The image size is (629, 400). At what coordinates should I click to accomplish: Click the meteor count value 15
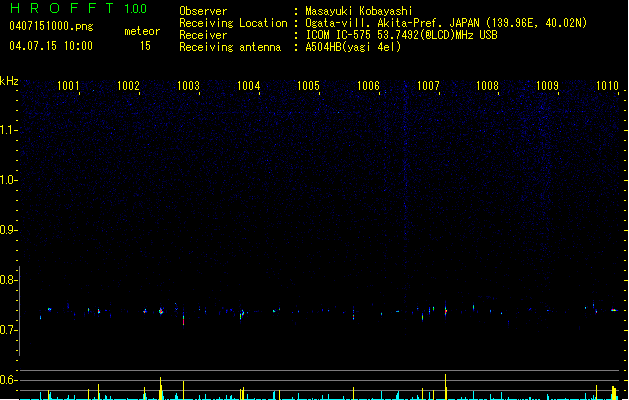pyautogui.click(x=145, y=46)
